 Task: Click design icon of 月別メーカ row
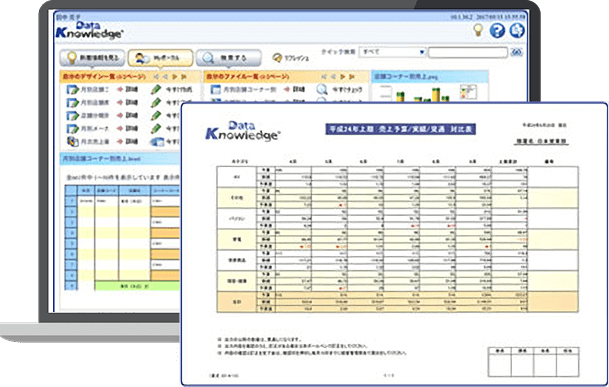[73, 129]
